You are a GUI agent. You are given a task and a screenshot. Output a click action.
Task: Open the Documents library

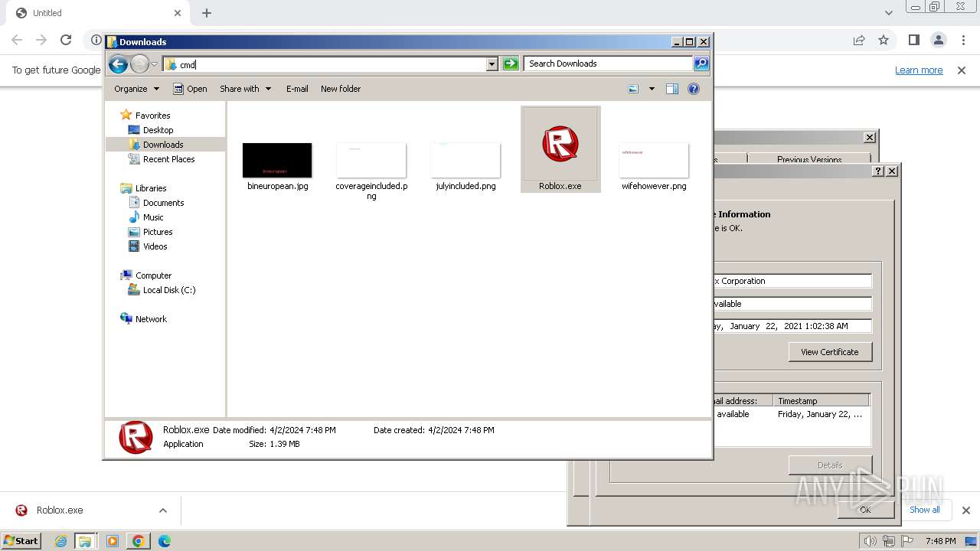click(163, 203)
